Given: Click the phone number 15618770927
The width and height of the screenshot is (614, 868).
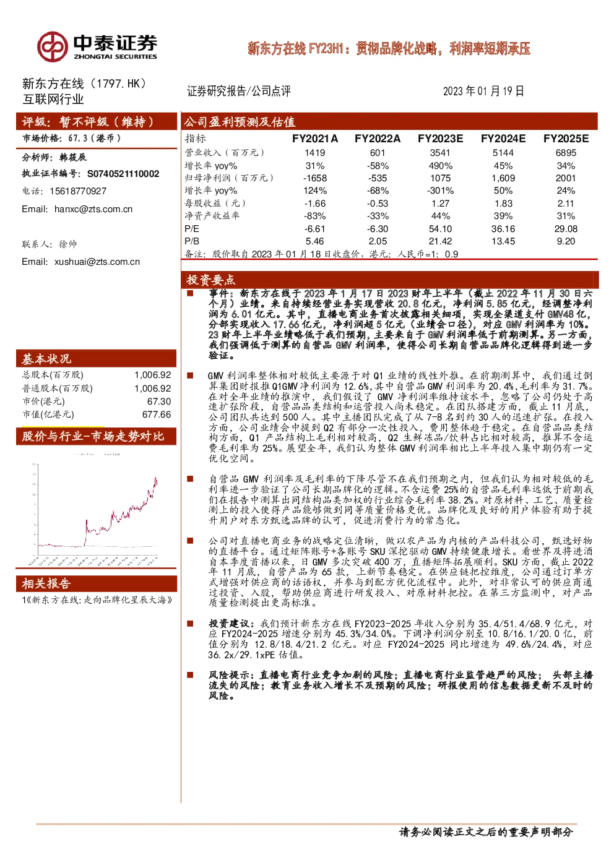Looking at the screenshot, I should pos(78,191).
